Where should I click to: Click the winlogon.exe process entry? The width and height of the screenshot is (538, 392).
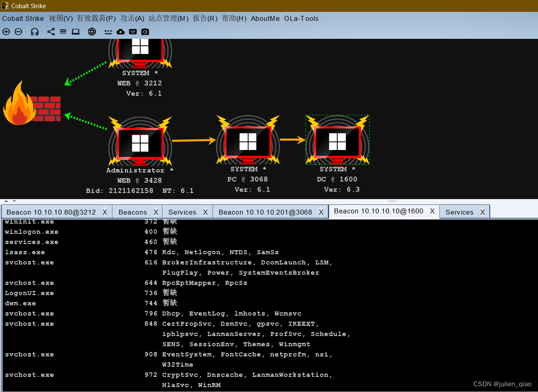point(31,232)
